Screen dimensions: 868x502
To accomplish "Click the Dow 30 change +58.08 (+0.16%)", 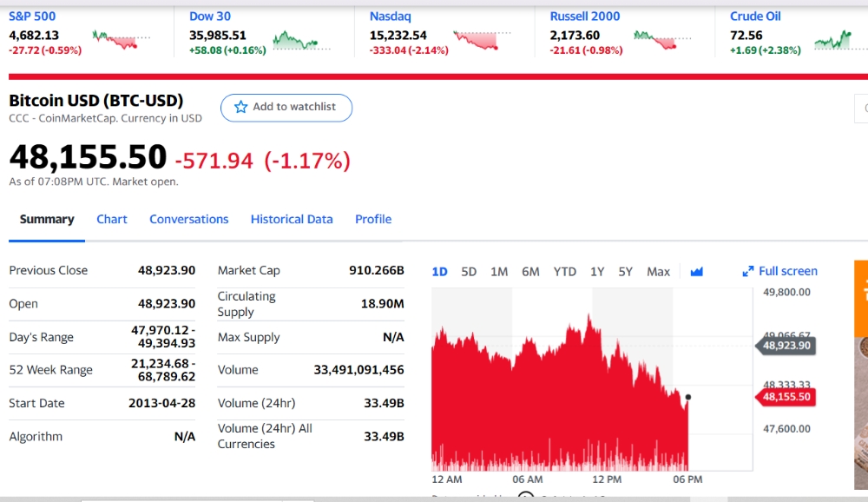I will (227, 50).
